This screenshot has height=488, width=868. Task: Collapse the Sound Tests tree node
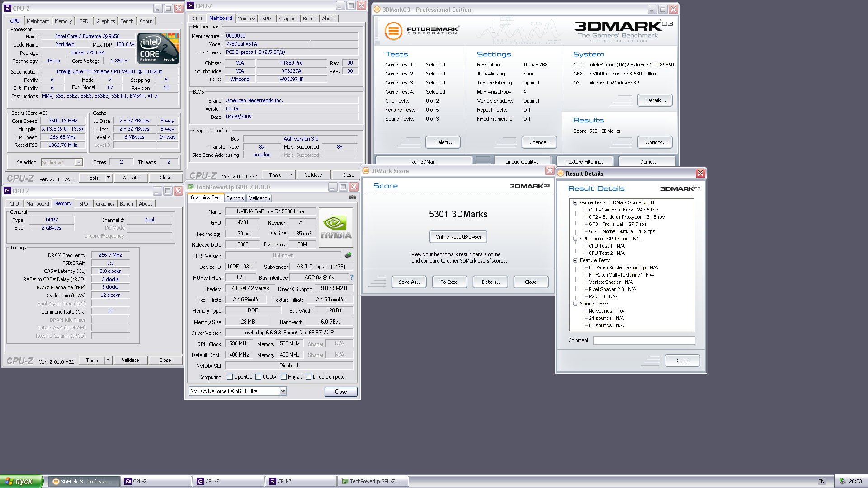[x=575, y=304]
